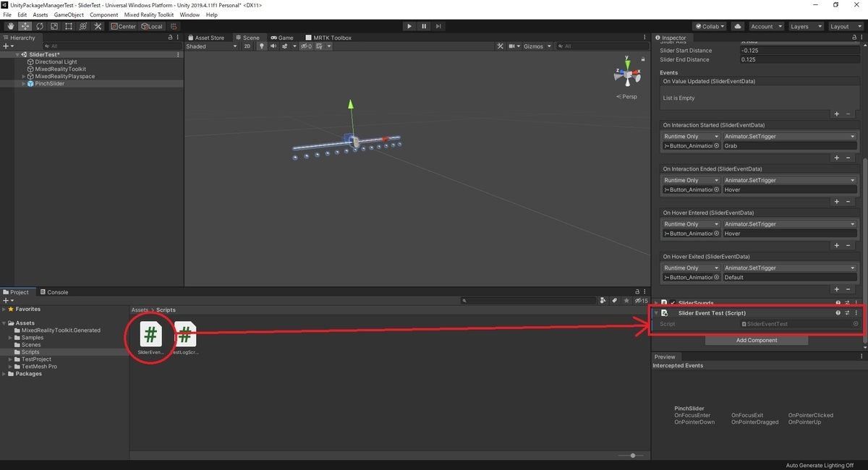Open On Interaction Started Runtime Only dropdown
Viewport: 868px width, 470px height.
click(x=692, y=137)
